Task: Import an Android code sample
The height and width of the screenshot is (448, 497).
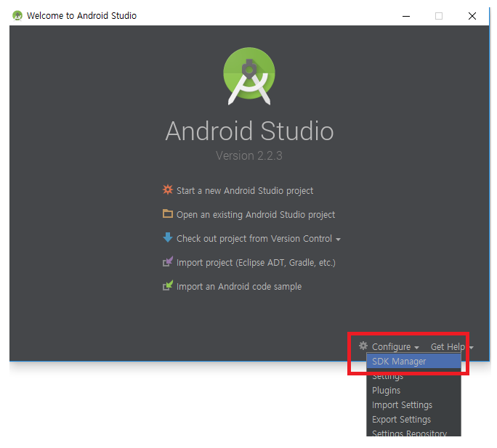Action: click(239, 286)
